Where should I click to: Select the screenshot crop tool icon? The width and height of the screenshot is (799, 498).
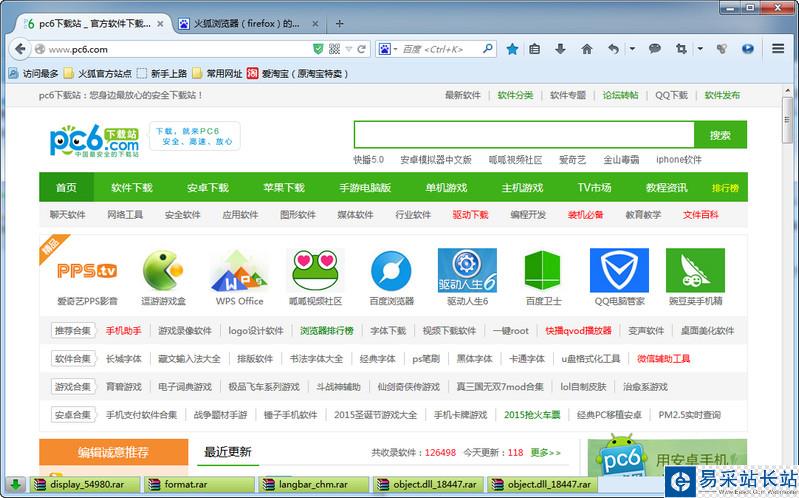(681, 49)
